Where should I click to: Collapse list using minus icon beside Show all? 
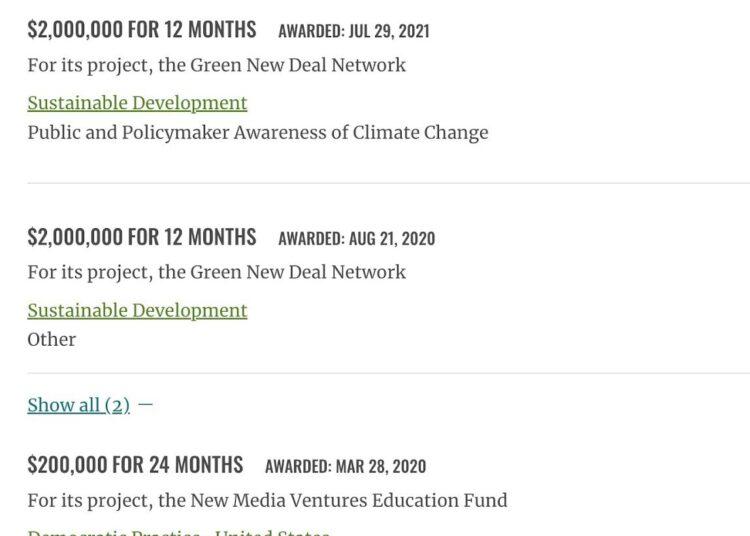click(145, 405)
